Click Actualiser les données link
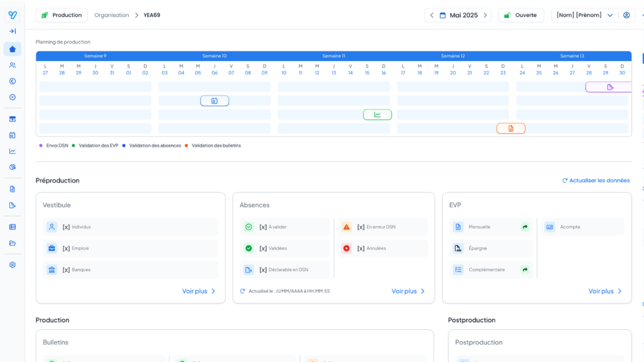Screen dimensions: 644x362 pyautogui.click(x=596, y=181)
